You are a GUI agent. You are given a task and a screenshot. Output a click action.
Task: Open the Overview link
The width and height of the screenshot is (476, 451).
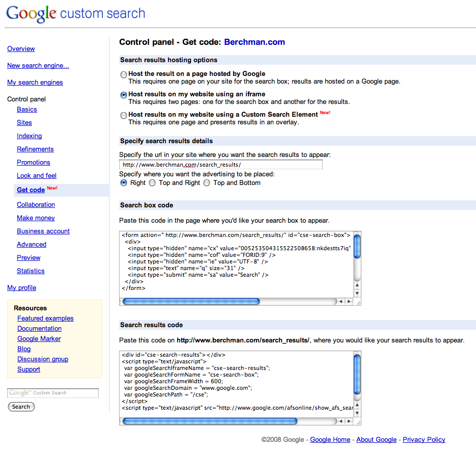[x=21, y=48]
